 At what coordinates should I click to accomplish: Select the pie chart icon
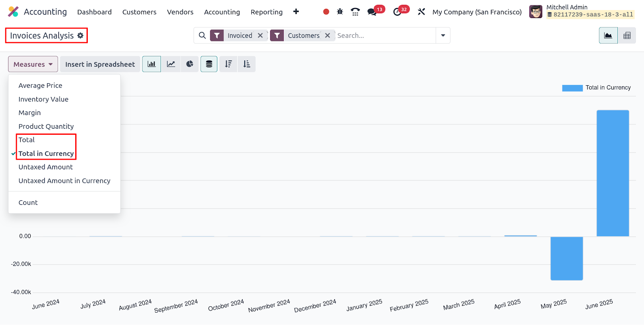click(190, 64)
